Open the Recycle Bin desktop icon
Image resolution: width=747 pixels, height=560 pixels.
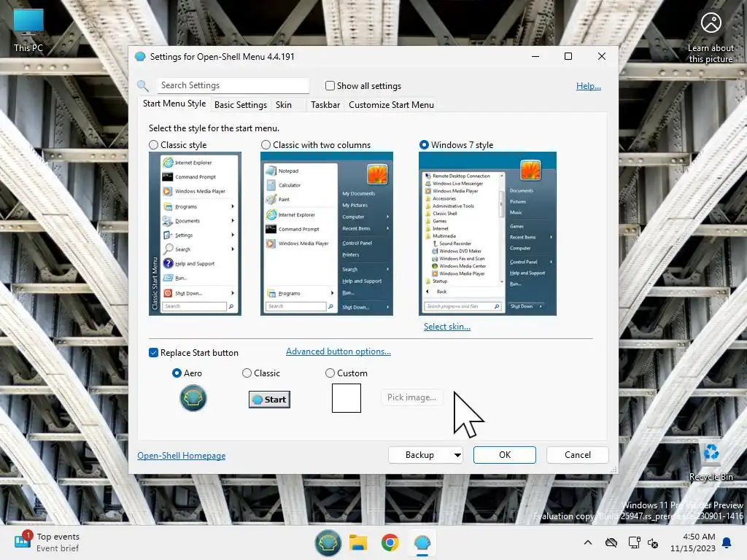(711, 462)
